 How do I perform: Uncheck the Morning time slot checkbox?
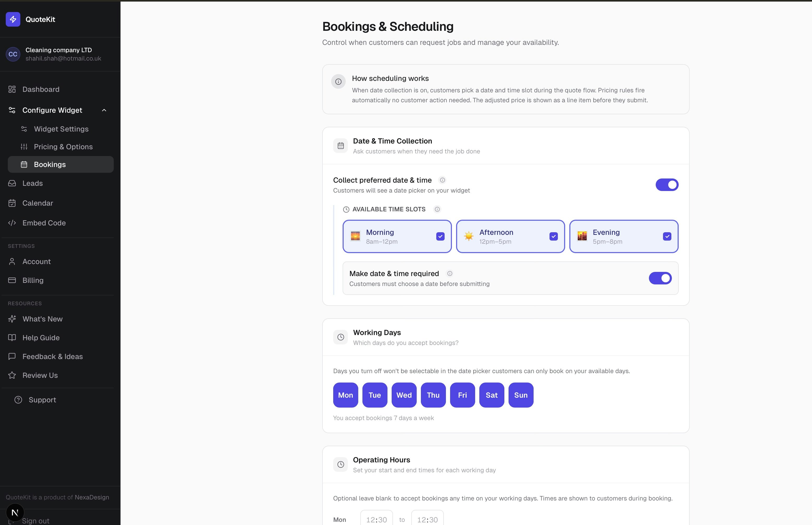coord(440,236)
